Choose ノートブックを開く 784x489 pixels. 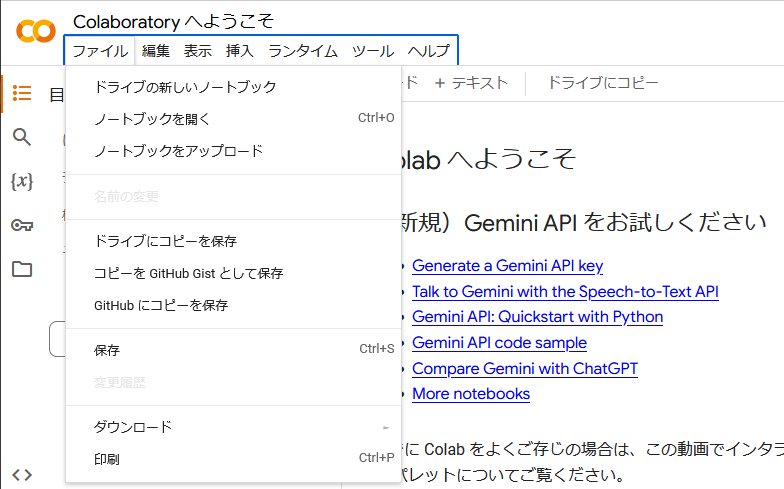click(234, 119)
